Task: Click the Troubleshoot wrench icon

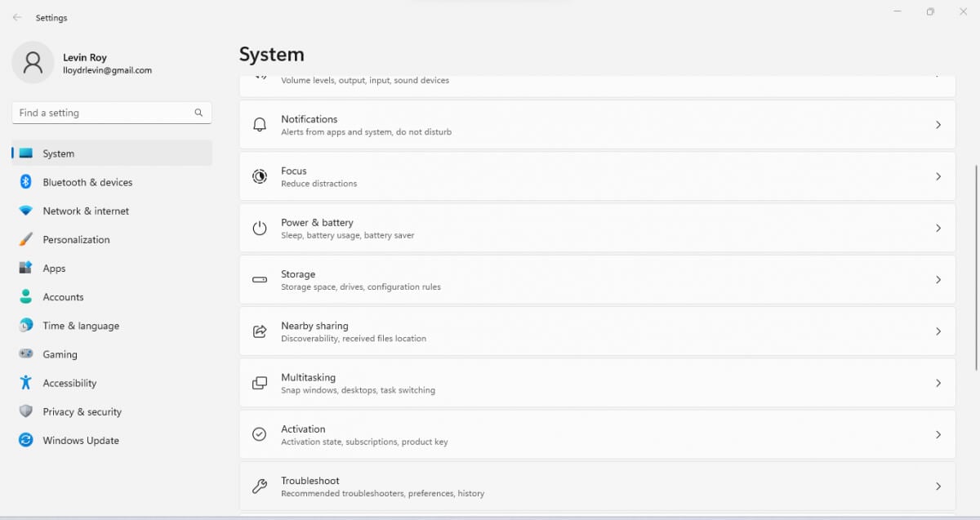Action: coord(260,487)
